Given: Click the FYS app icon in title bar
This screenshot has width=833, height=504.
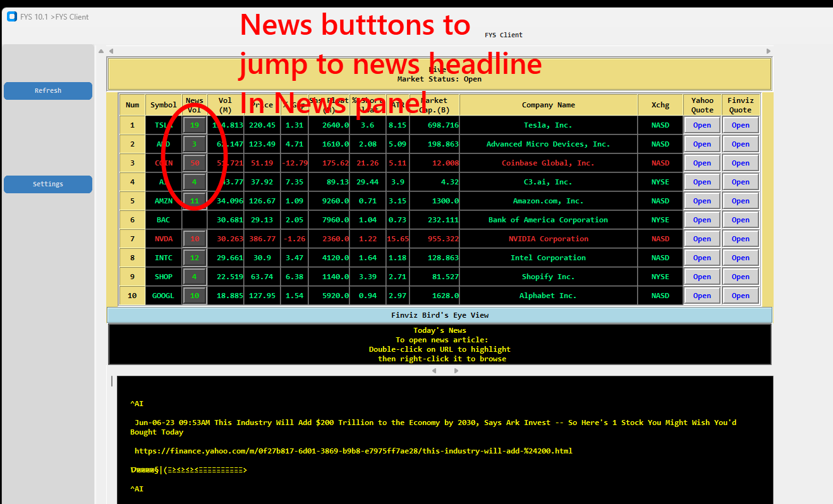Looking at the screenshot, I should (x=11, y=16).
